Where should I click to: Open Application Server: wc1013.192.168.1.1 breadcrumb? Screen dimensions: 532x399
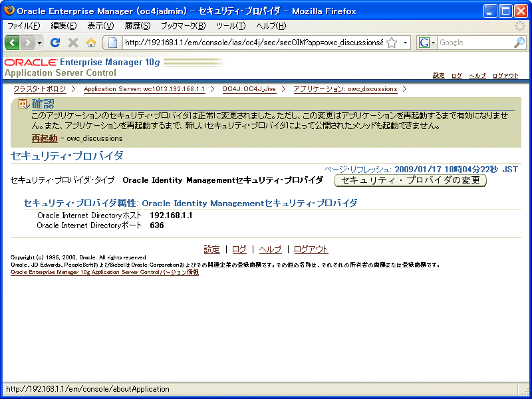click(x=144, y=89)
